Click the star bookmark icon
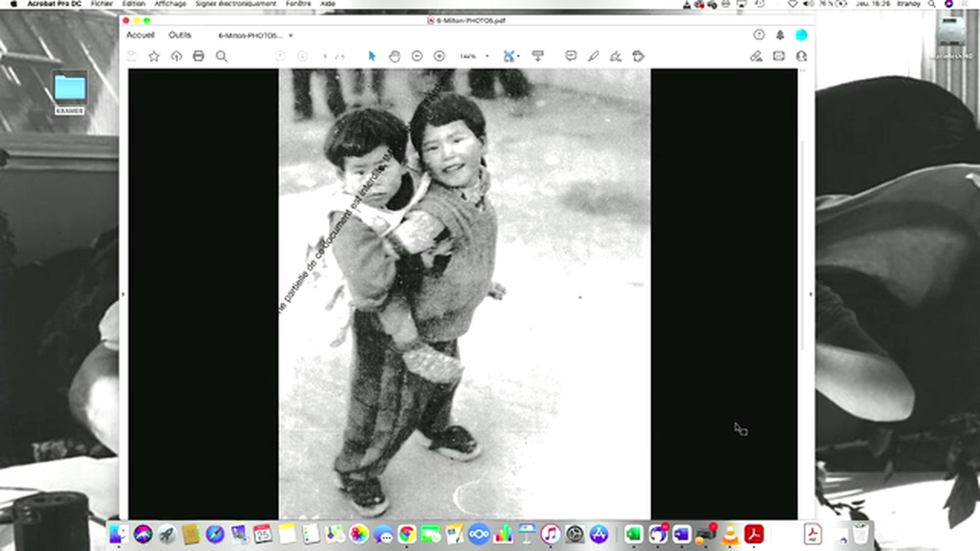The width and height of the screenshot is (980, 551). pyautogui.click(x=154, y=56)
